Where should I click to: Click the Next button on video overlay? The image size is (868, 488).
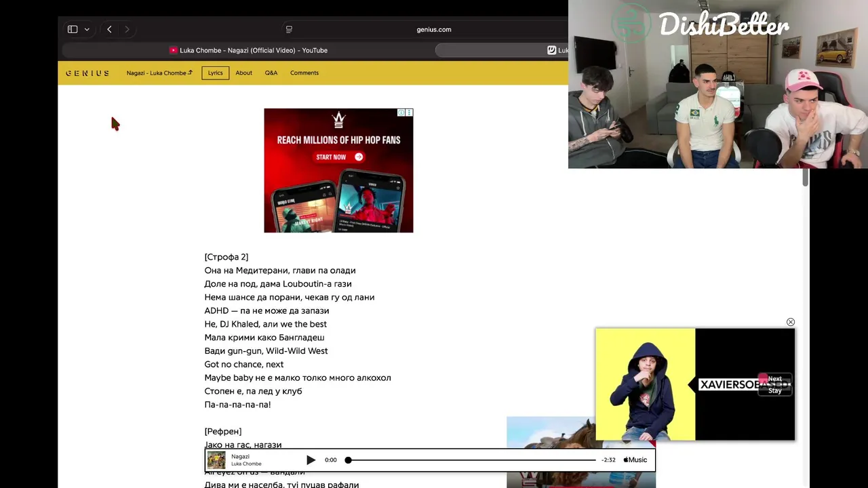pyautogui.click(x=774, y=379)
